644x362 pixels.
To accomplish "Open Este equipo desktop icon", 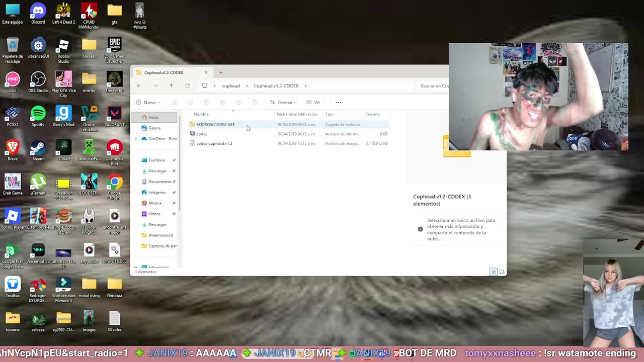I will click(13, 14).
